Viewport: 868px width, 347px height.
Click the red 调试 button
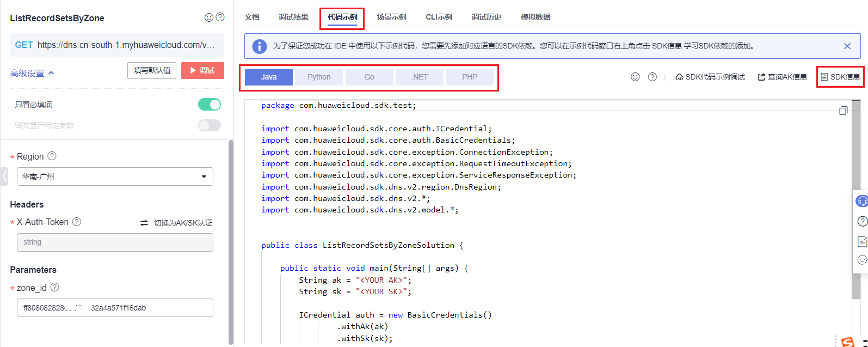point(202,71)
